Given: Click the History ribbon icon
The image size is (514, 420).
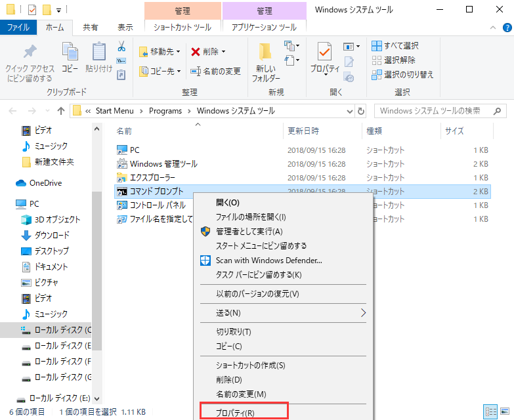Looking at the screenshot, I should pos(349,77).
